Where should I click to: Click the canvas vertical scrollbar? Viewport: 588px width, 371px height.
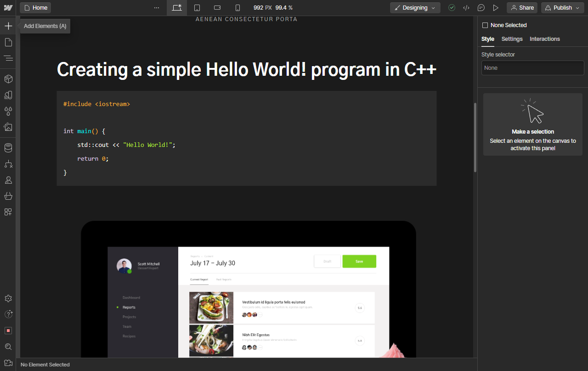475,137
